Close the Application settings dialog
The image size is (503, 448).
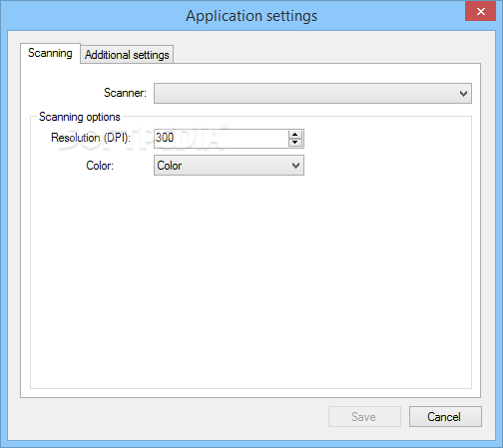coord(480,12)
